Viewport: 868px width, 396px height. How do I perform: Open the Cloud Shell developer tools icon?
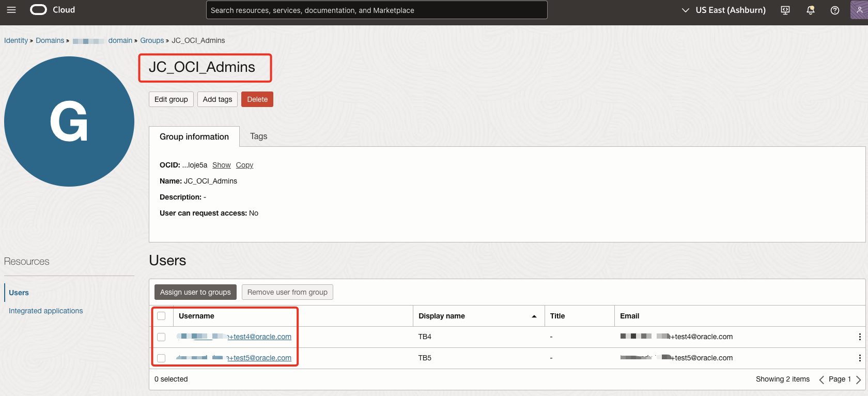(785, 10)
